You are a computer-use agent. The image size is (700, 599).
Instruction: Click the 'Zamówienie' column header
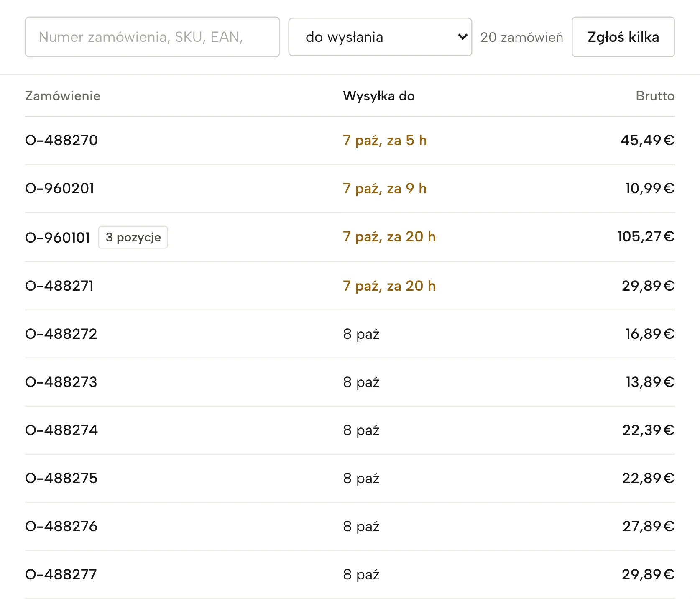[x=63, y=96]
